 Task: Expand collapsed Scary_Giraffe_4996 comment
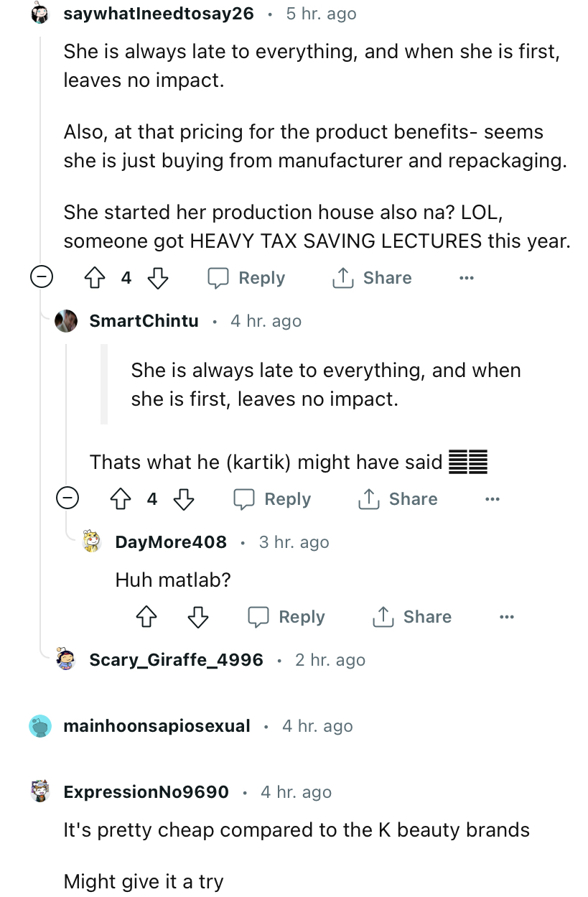click(x=177, y=660)
